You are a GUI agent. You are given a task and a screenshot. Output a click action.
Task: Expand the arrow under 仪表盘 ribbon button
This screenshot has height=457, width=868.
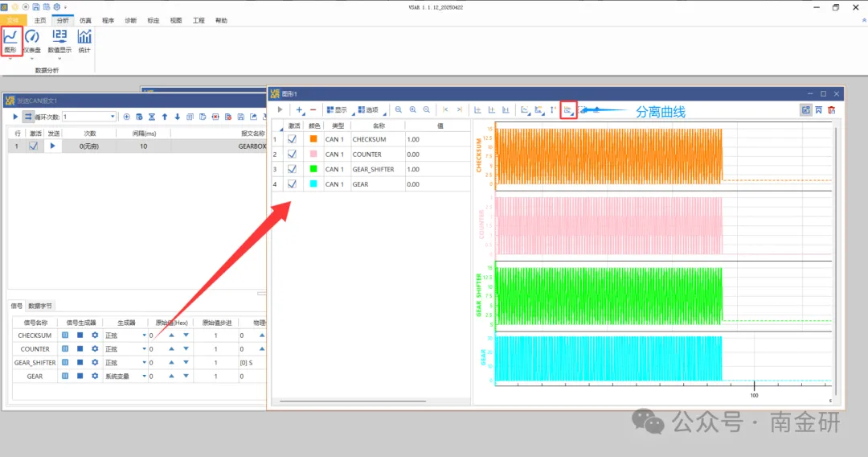pos(32,58)
